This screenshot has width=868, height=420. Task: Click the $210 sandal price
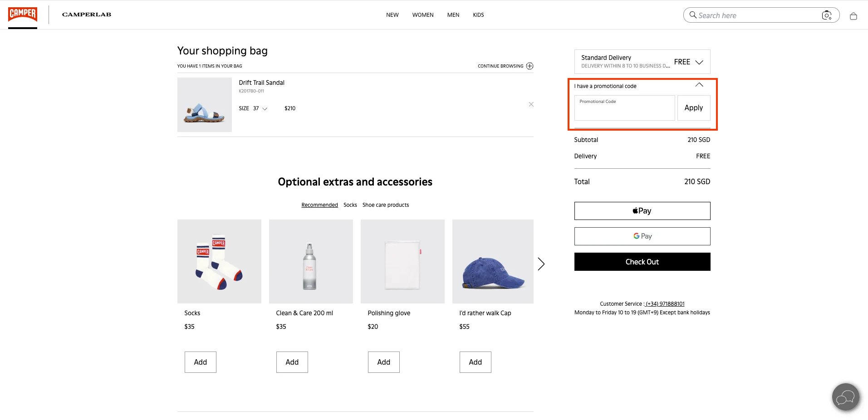tap(290, 108)
